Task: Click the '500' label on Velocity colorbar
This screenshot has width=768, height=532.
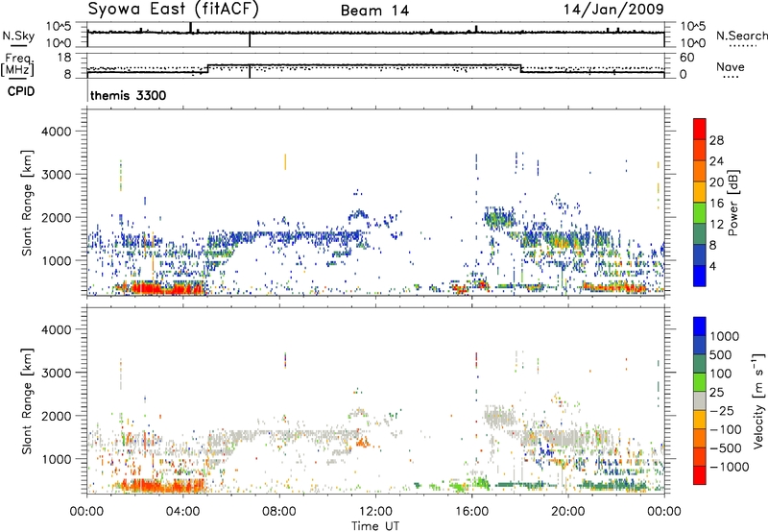Action: click(721, 354)
